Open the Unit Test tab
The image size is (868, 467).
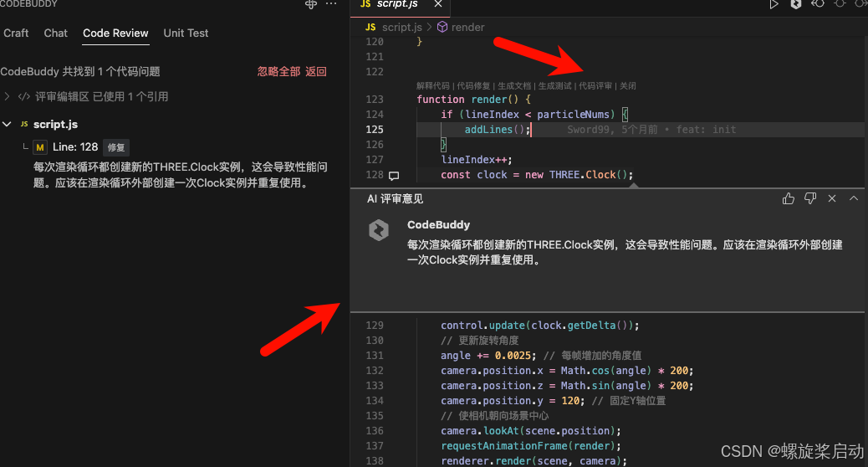click(x=186, y=33)
